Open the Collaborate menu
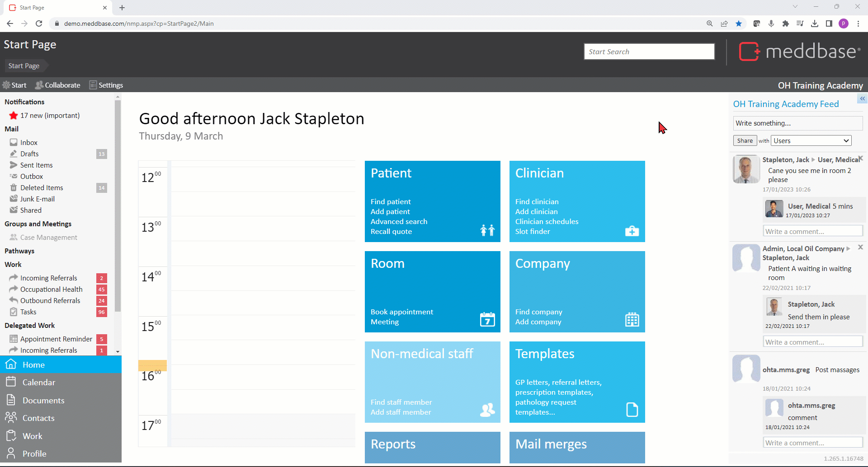Screen dimensions: 868x467 [x=58, y=85]
